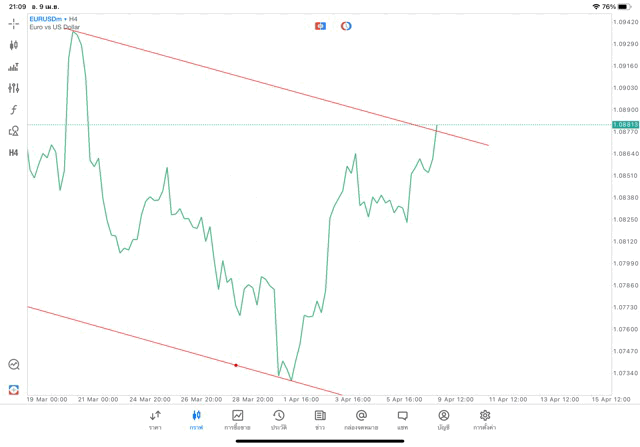Tap the blue-red one-click trading icon above chart

(320, 25)
